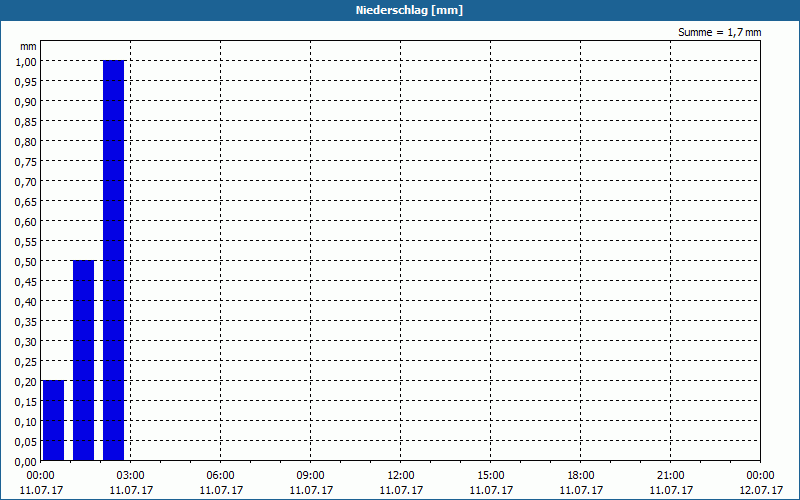The image size is (800, 500).
Task: Click the 0,50 y-axis value
Action: pyautogui.click(x=26, y=261)
